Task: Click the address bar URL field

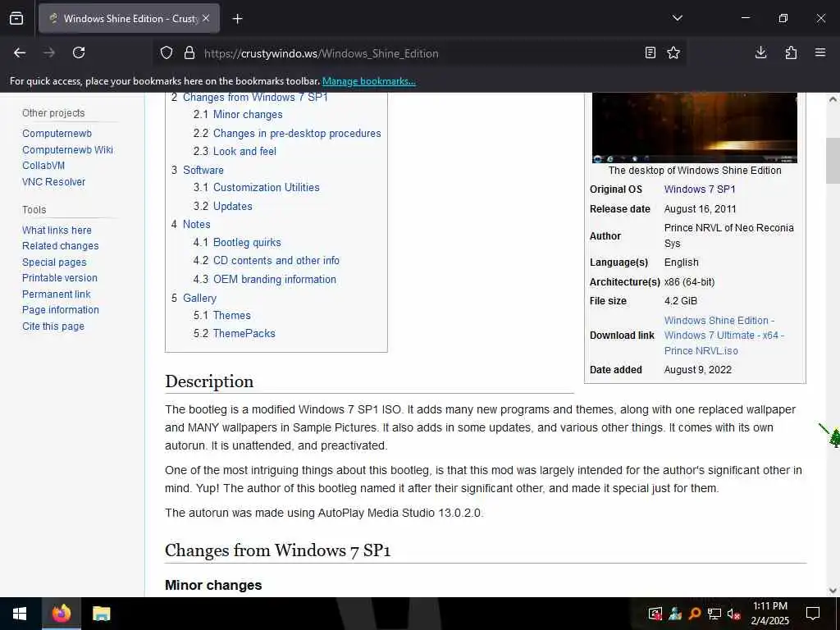Action: click(x=418, y=53)
